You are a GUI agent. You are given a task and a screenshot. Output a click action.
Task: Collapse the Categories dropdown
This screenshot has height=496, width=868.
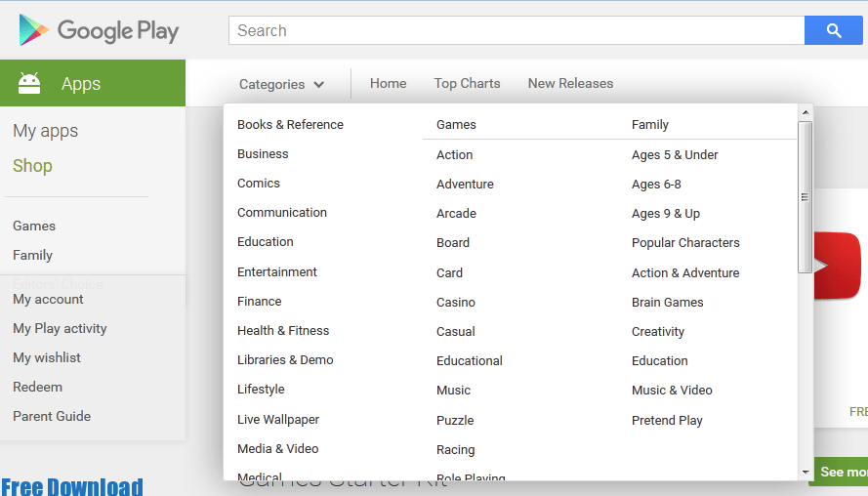point(281,84)
